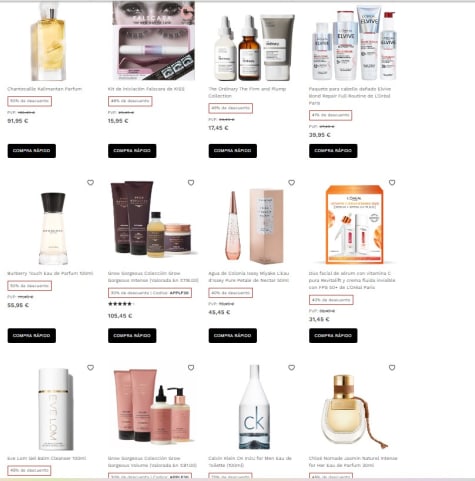Click heart icon for Calvin Klein CK IN2U

coord(292,368)
